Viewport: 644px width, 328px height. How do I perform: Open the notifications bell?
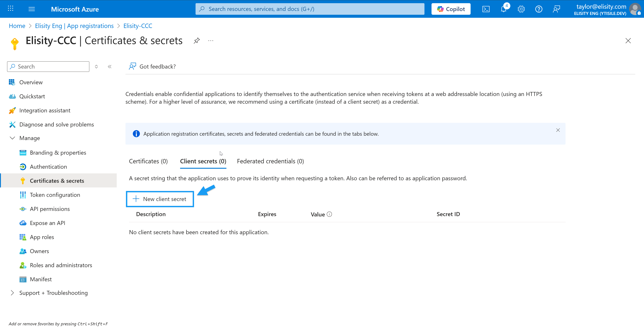coord(503,9)
